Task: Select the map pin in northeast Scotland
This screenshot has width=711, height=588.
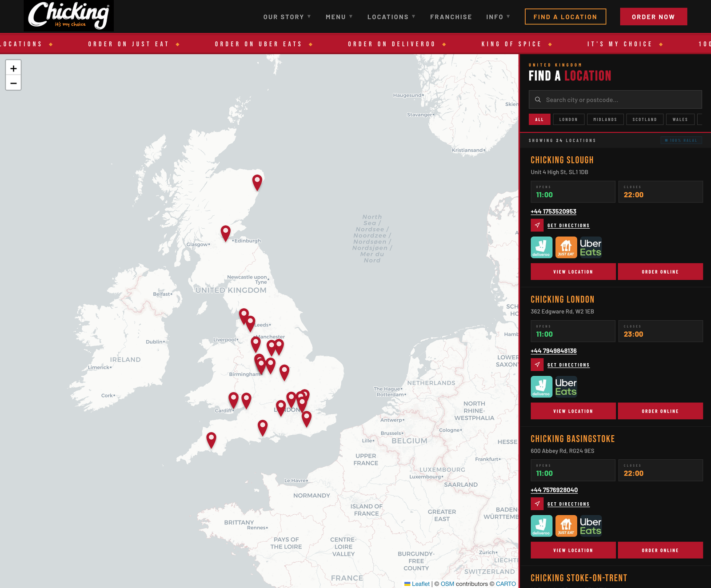Action: click(x=257, y=182)
